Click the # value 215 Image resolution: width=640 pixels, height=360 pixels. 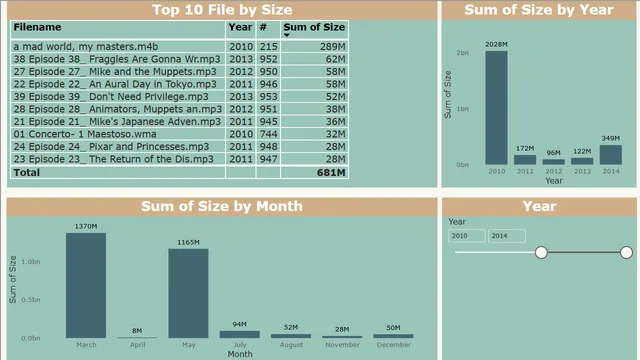tap(269, 47)
